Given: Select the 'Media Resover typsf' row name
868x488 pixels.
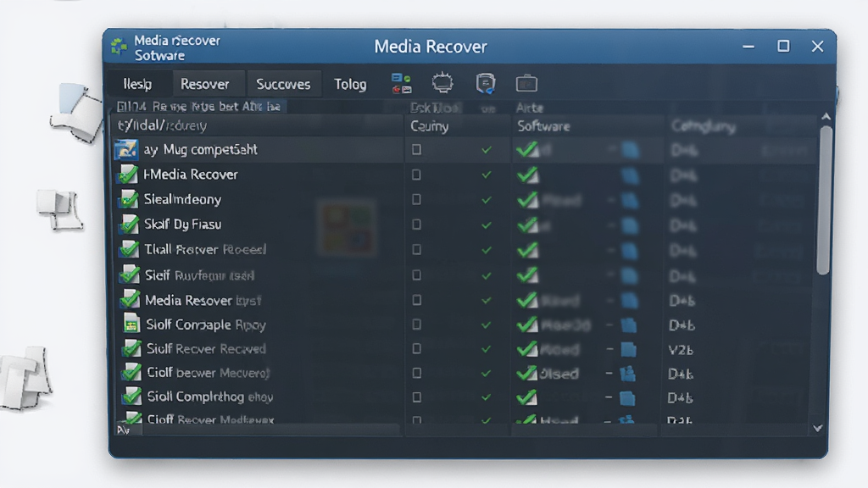Looking at the screenshot, I should 203,301.
